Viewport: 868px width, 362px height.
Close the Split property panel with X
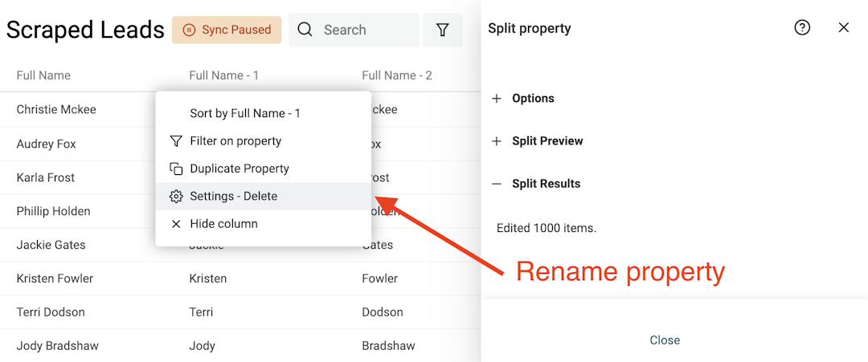[x=843, y=28]
